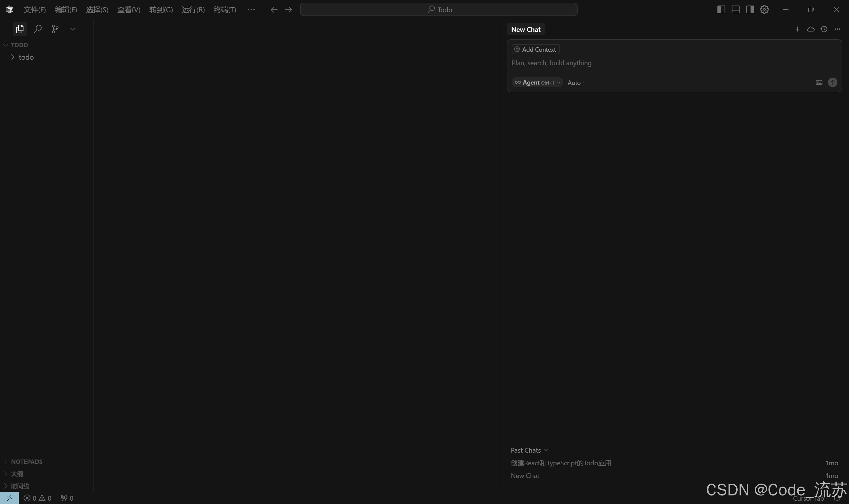
Task: Click the attach image icon in chat
Action: (x=819, y=83)
